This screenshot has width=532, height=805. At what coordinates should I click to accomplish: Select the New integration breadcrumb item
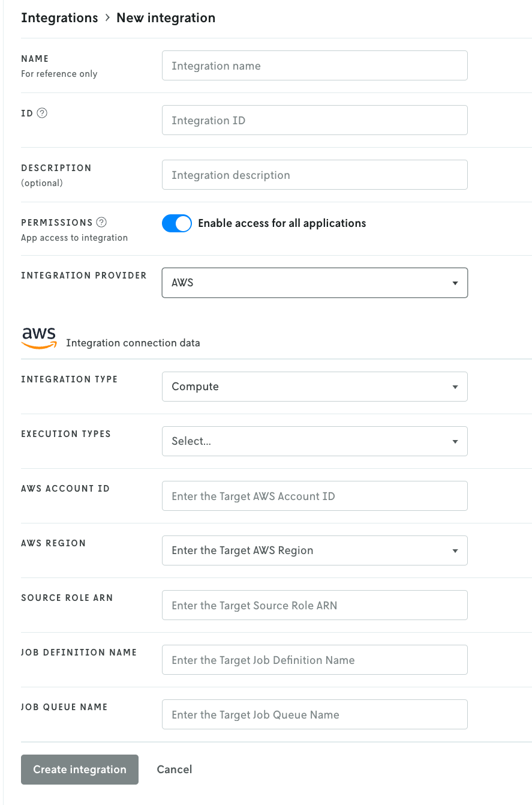point(166,17)
